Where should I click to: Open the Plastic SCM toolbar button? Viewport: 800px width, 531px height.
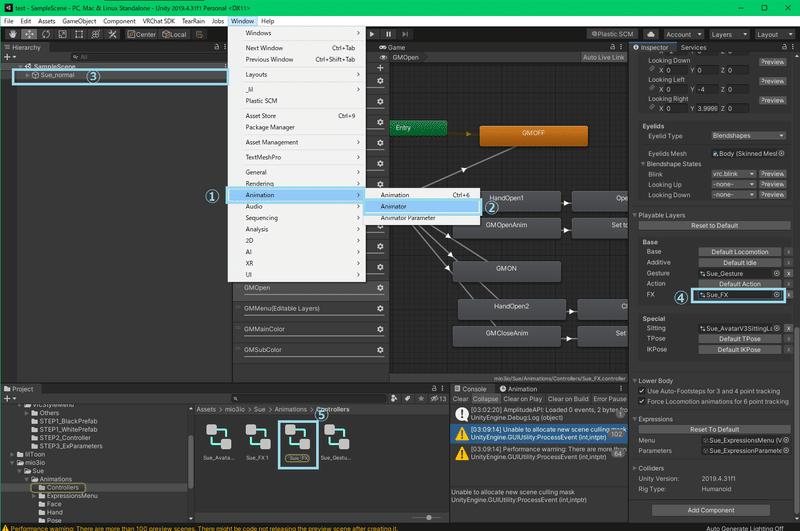pyautogui.click(x=612, y=34)
